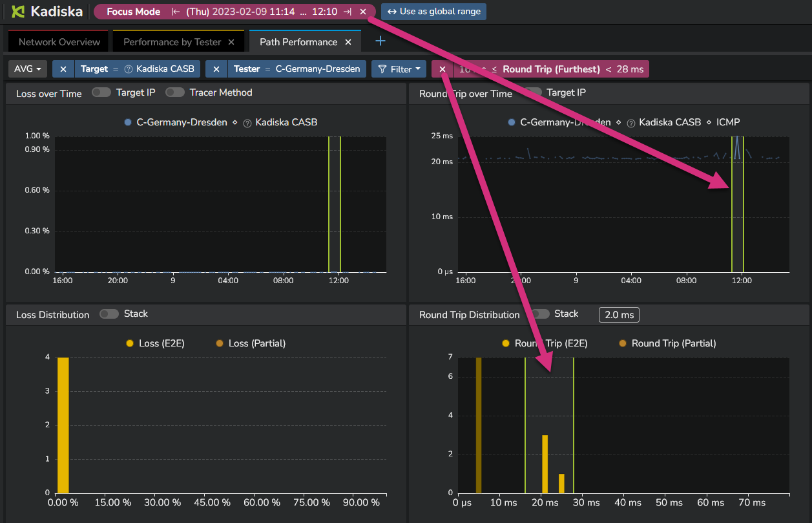Toggle Target IP in Loss over Time
The height and width of the screenshot is (523, 812).
[x=101, y=92]
